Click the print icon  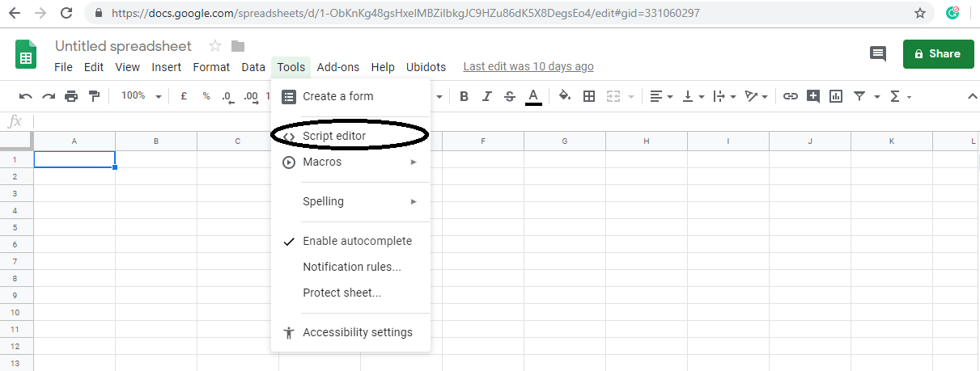(x=71, y=96)
